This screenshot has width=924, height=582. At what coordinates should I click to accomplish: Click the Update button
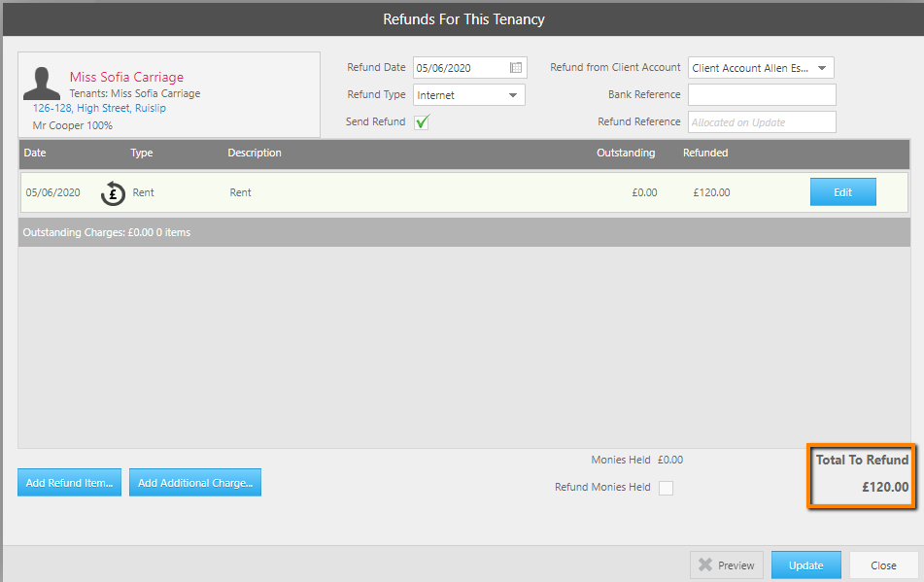[x=806, y=565]
